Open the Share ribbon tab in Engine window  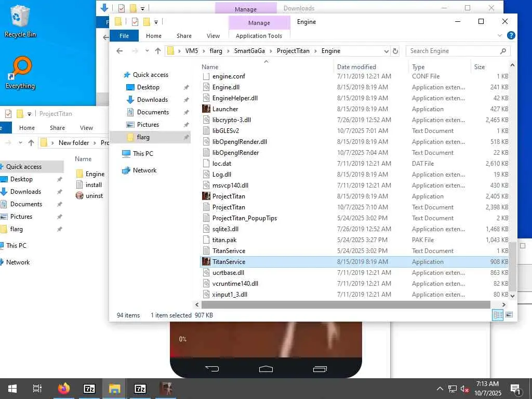(x=184, y=36)
